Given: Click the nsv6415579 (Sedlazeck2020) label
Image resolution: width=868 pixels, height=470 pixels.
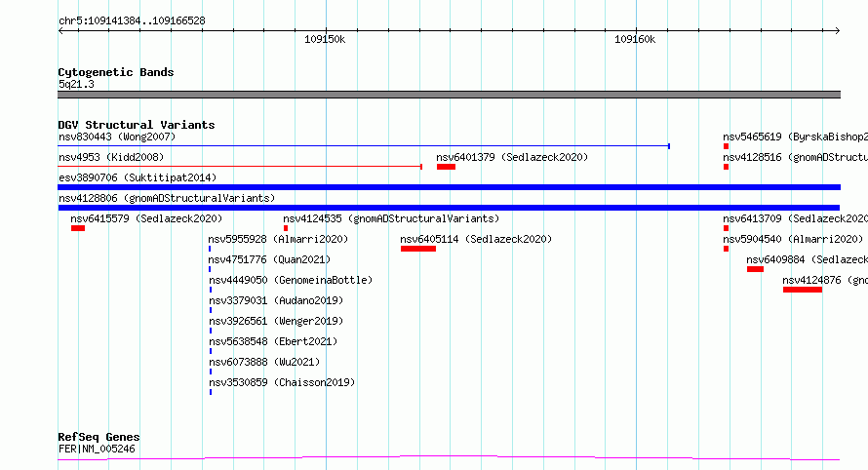Looking at the screenshot, I should (146, 218).
